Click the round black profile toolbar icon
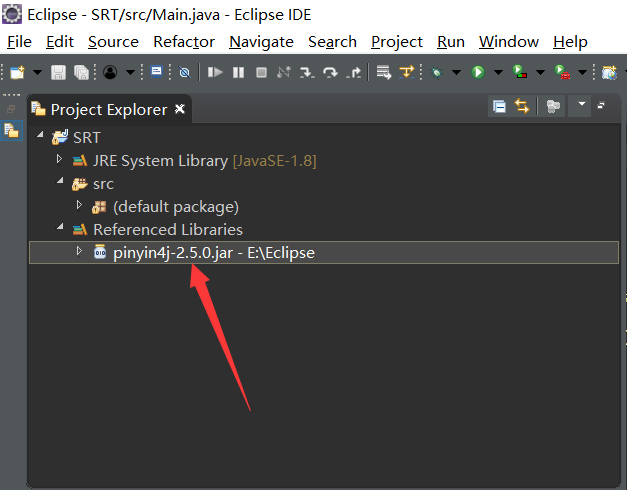 click(x=110, y=72)
